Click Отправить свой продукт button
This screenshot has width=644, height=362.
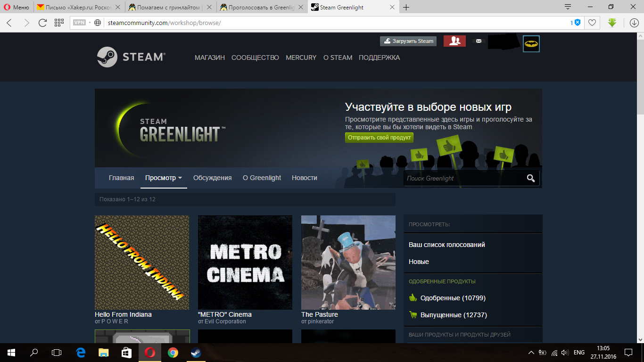coord(379,138)
